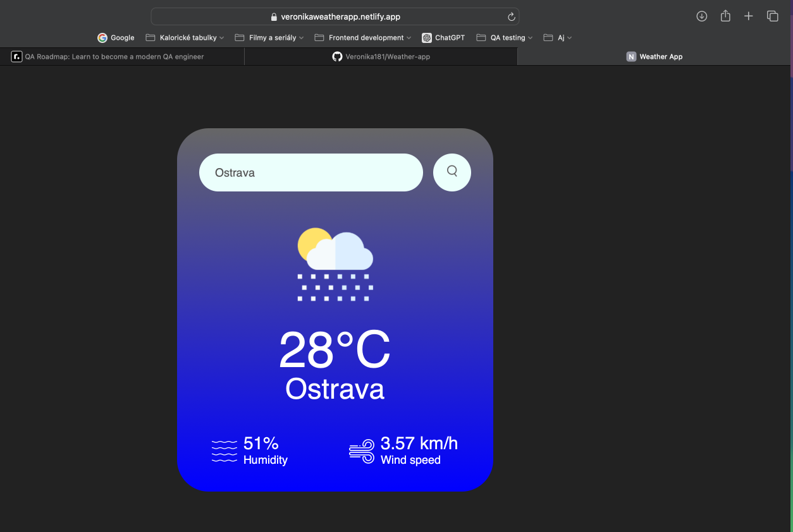
Task: Click the search magnifier button in the weather app
Action: (452, 172)
